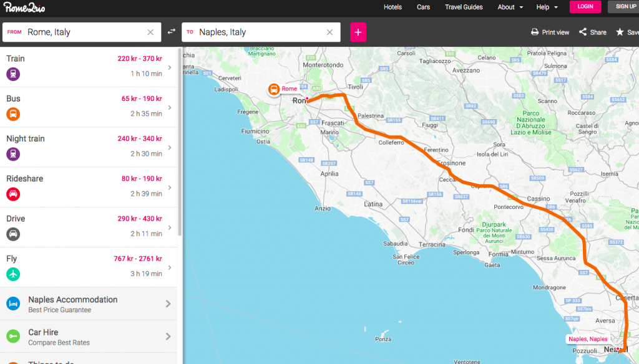This screenshot has height=364, width=639.
Task: Click the Night train duration 2 h 30 min
Action: (146, 153)
